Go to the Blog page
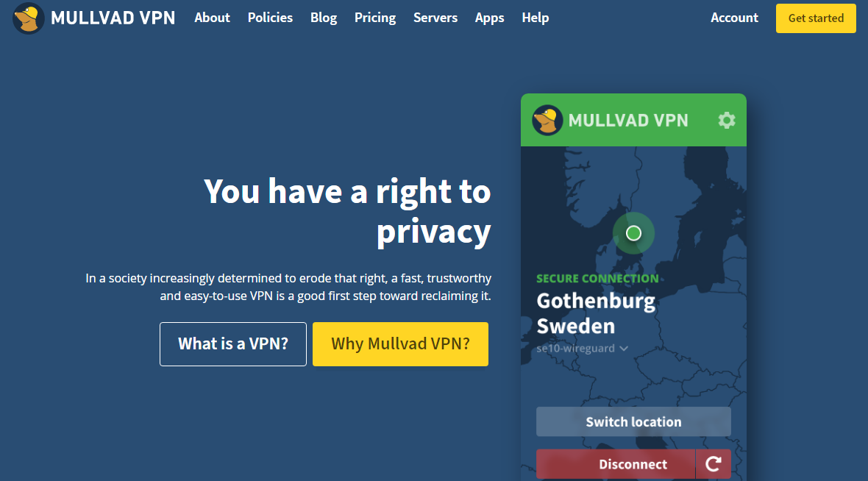Viewport: 868px width, 481px height. [x=324, y=18]
